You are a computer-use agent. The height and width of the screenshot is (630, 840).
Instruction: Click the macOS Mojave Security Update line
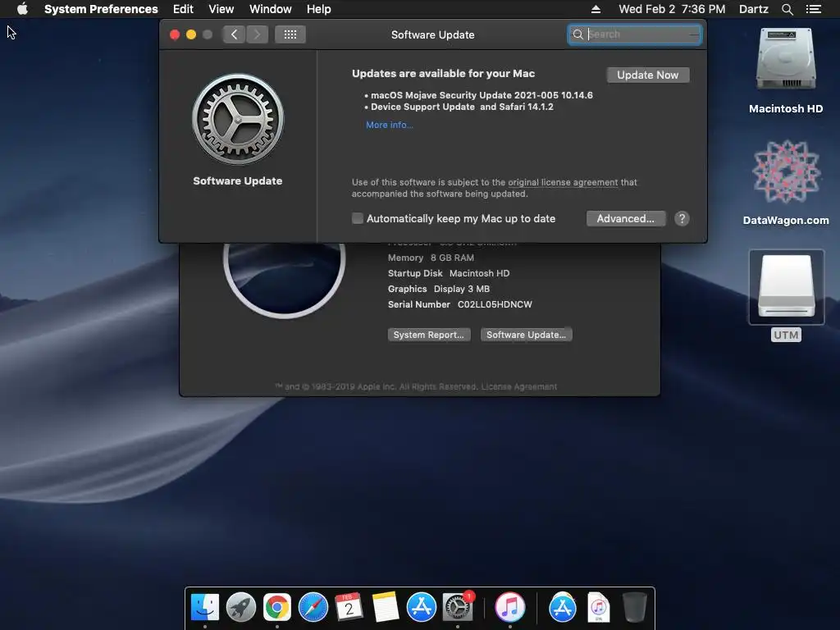tap(482, 95)
